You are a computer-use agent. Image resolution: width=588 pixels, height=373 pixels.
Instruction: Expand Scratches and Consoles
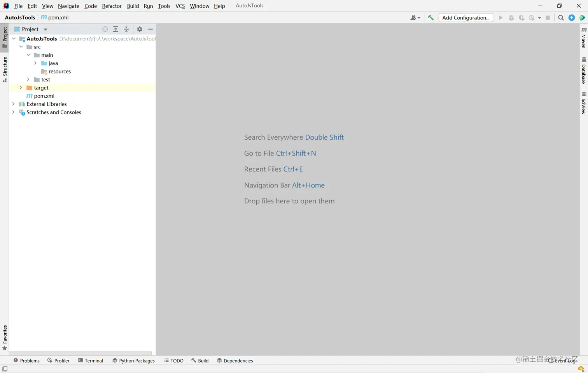point(13,112)
